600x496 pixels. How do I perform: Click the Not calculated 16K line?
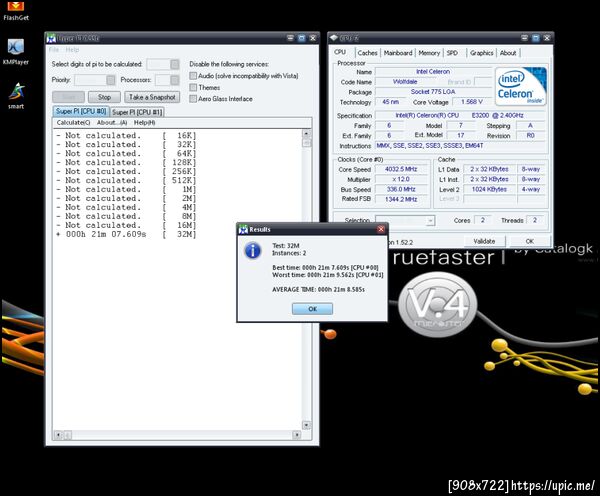point(126,135)
